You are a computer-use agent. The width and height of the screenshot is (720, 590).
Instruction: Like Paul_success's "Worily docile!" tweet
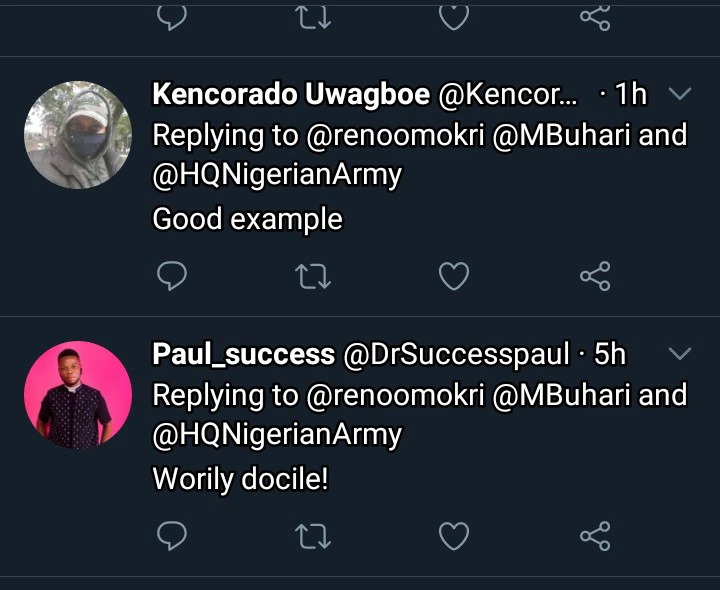coord(454,537)
